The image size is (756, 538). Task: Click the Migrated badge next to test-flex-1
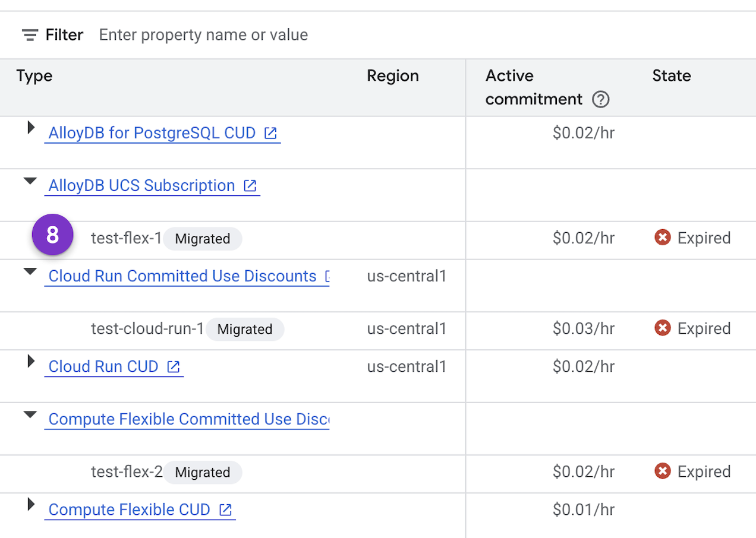[202, 239]
